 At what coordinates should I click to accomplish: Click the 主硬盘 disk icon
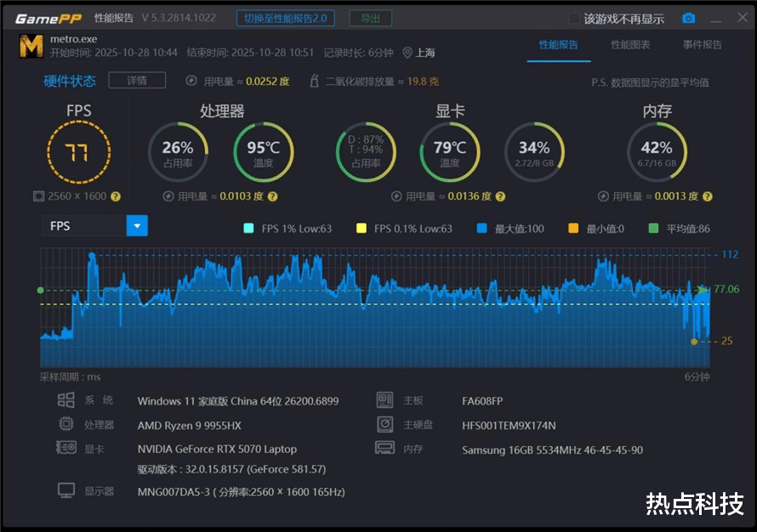(x=384, y=424)
